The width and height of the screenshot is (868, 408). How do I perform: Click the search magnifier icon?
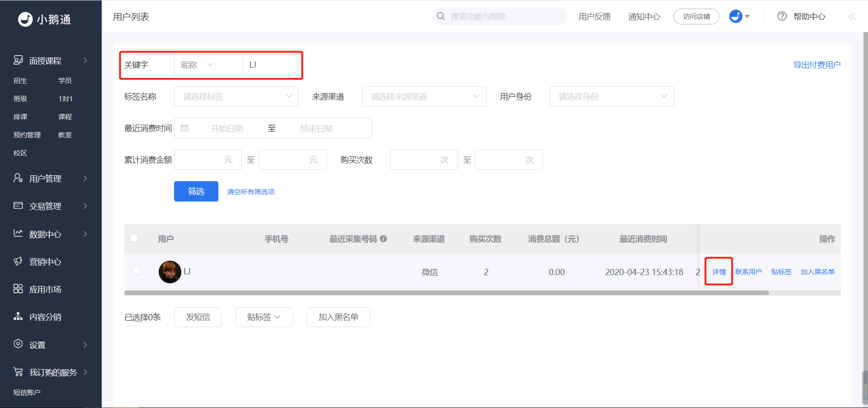(441, 16)
